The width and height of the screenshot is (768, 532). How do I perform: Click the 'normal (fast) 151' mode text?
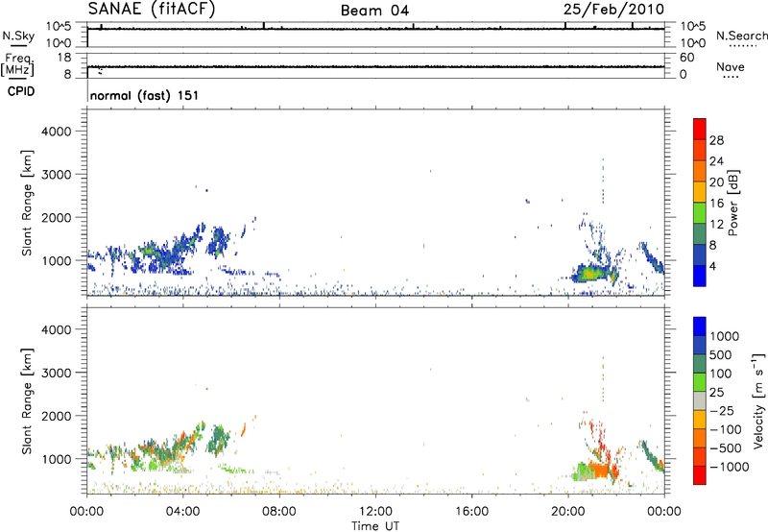click(x=145, y=95)
